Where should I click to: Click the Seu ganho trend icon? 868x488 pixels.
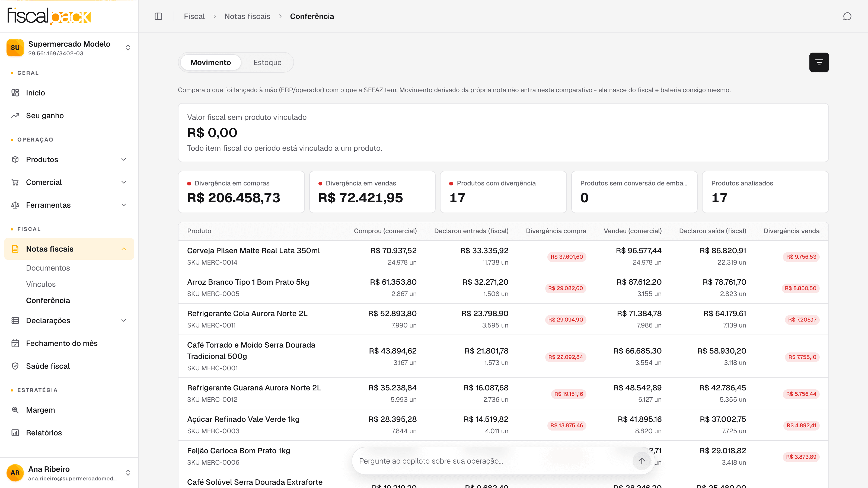15,115
